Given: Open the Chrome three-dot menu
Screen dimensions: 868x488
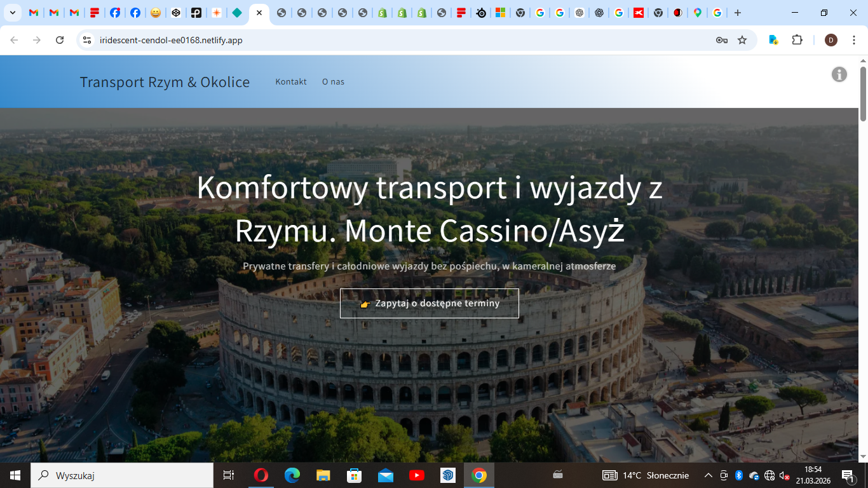Looking at the screenshot, I should pos(853,40).
